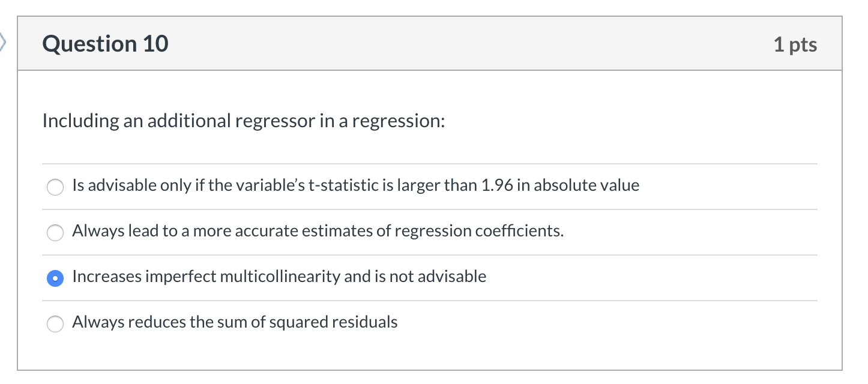The image size is (868, 384).
Task: Select 'Always lead to a more accurate estimates' option
Action: coord(55,233)
